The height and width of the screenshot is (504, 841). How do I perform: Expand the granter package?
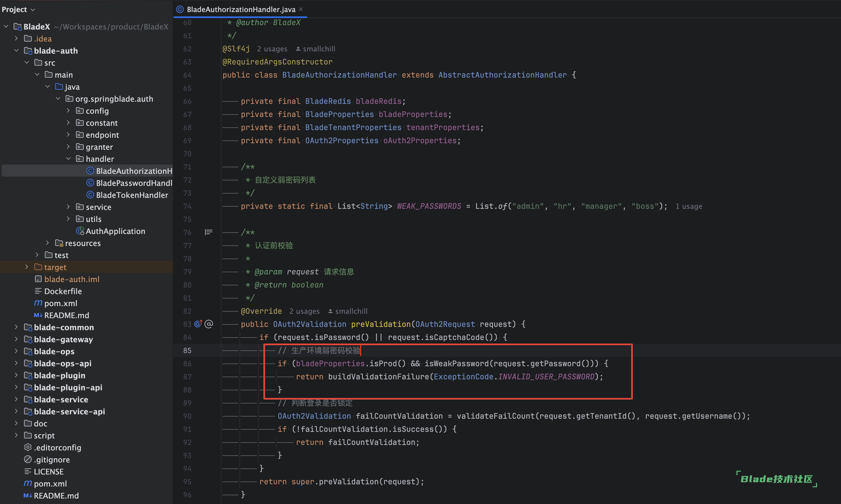68,147
